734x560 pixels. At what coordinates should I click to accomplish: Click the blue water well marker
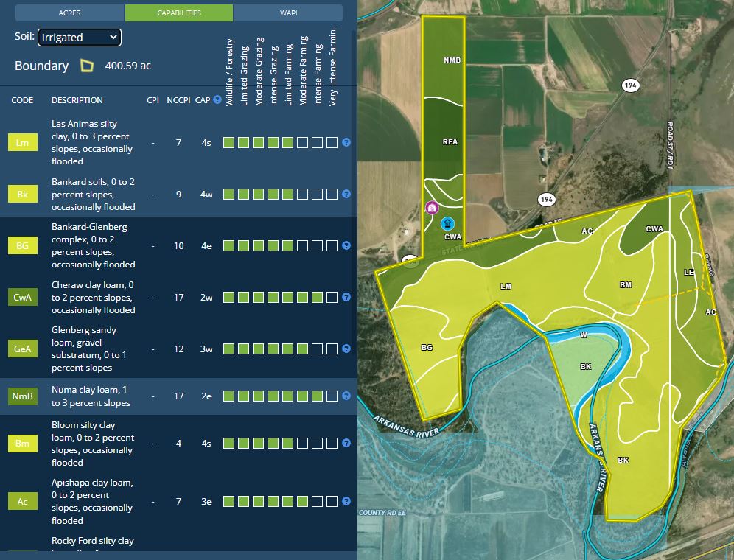click(x=447, y=223)
